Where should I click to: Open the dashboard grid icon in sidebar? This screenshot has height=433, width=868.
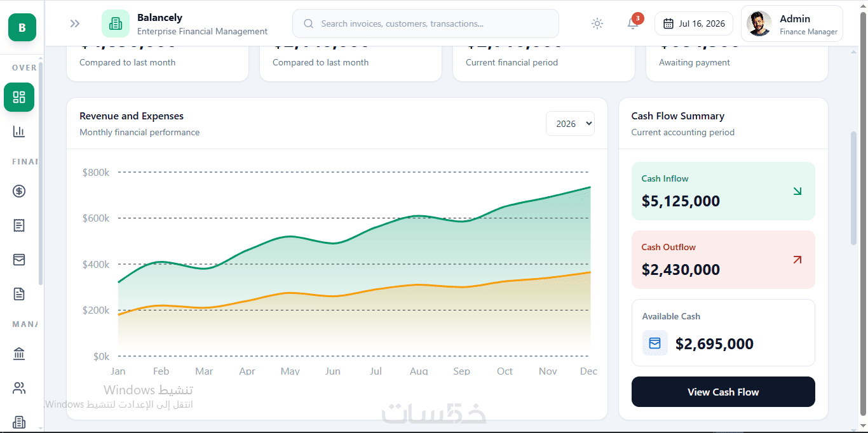19,97
